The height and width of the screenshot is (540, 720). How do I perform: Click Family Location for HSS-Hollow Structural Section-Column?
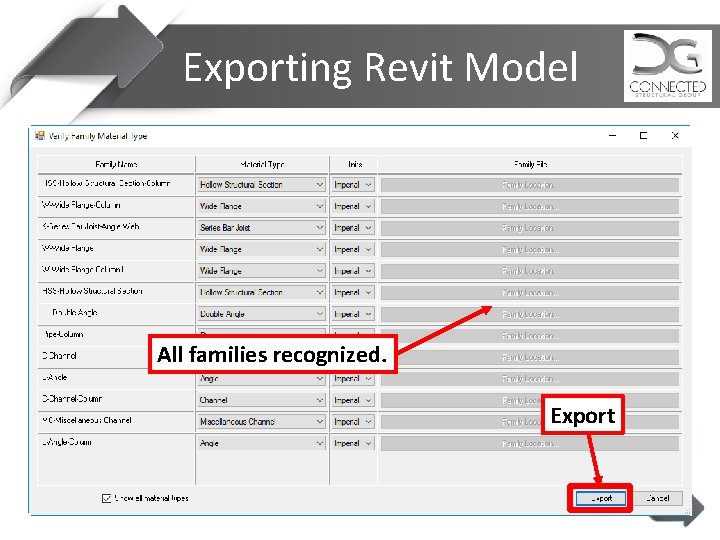pos(530,185)
